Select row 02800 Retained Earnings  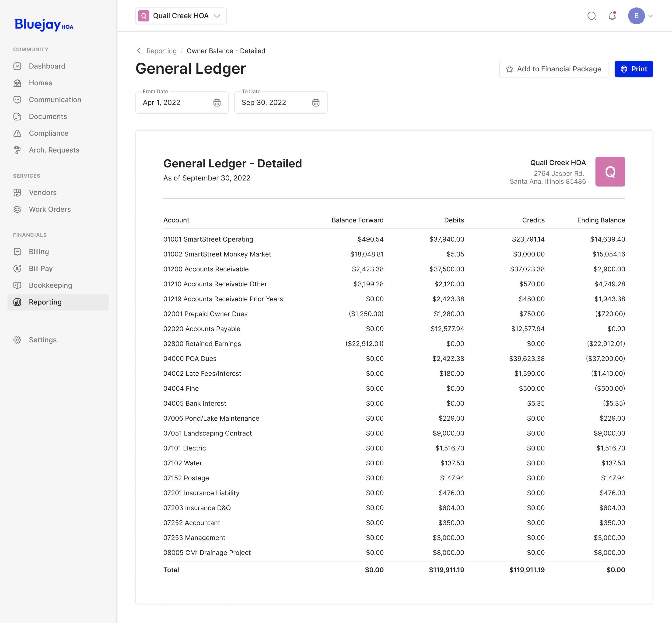pos(394,344)
